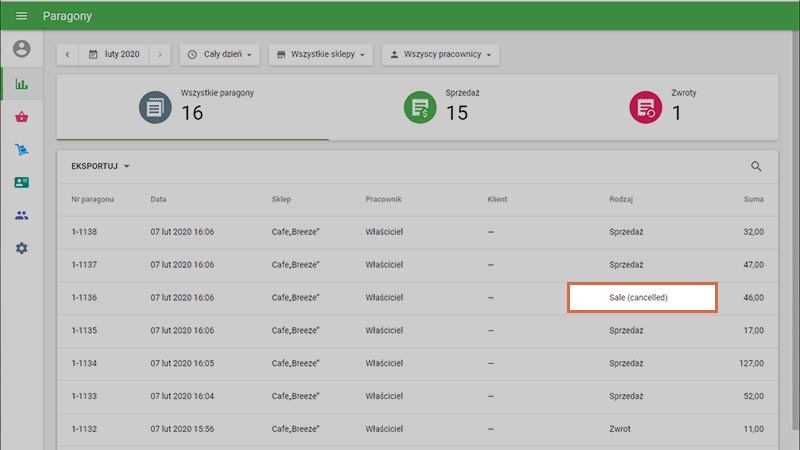Viewport: 800px width, 450px height.
Task: Expand the Wszyscy pracownicy dropdown
Action: point(440,54)
